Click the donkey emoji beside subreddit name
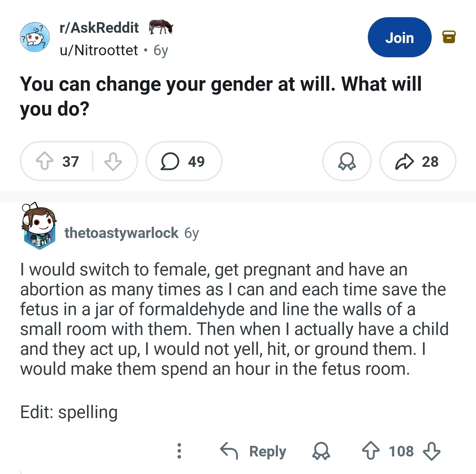This screenshot has width=476, height=474. pos(161,27)
